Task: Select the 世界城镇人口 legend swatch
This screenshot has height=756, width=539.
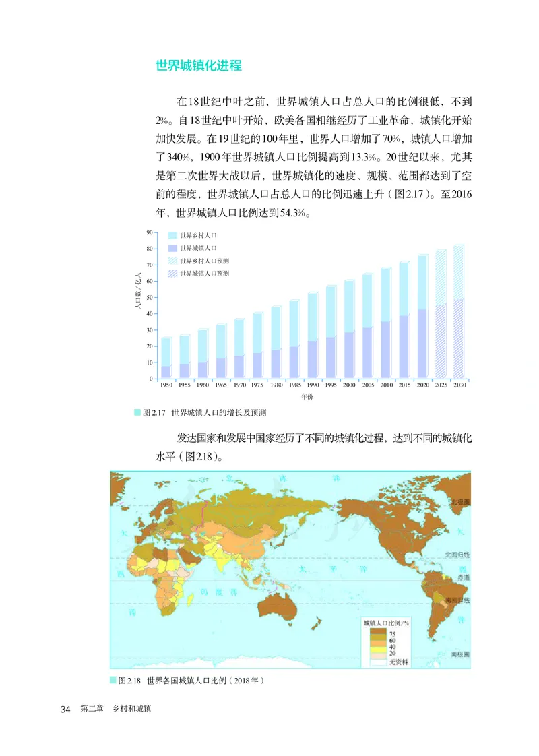Action: point(172,247)
